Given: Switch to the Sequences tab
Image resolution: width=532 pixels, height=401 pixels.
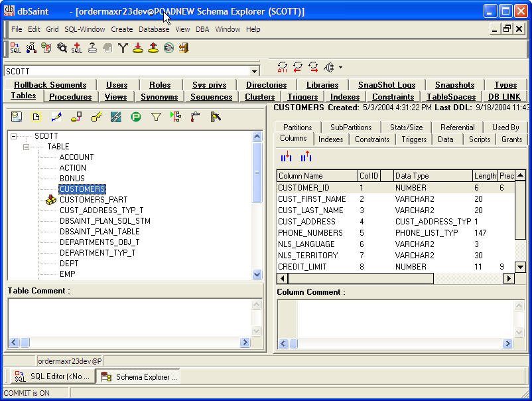Looking at the screenshot, I should pos(211,97).
